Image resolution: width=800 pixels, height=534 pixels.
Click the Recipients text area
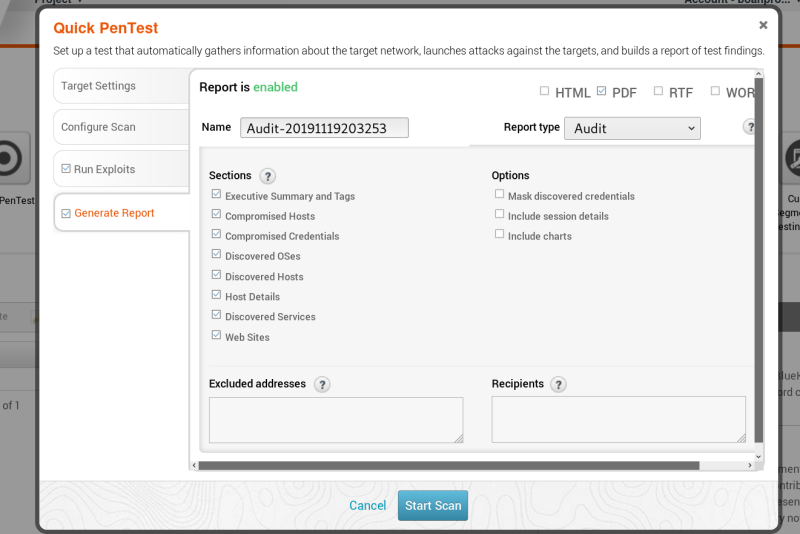pyautogui.click(x=618, y=419)
